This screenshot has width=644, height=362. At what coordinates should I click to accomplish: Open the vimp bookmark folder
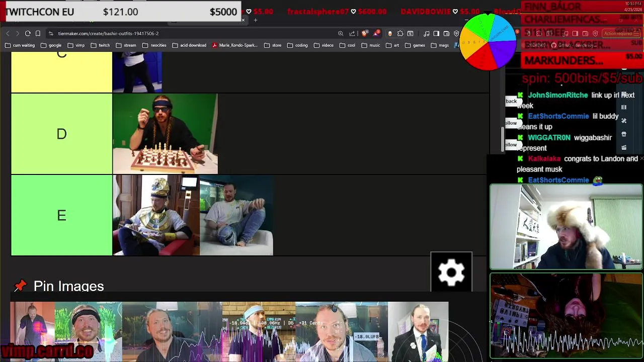(x=76, y=45)
